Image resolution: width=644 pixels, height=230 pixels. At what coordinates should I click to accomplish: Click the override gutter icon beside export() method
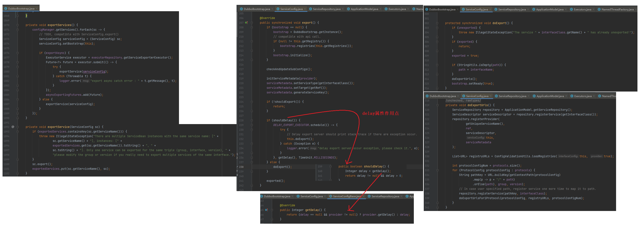tap(246, 23)
